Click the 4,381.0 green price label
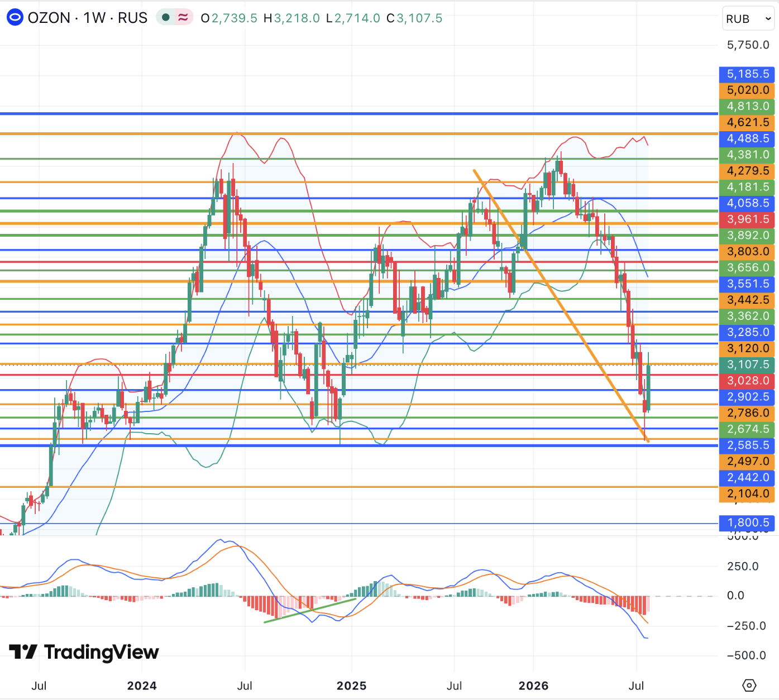This screenshot has width=779, height=700. [x=748, y=155]
